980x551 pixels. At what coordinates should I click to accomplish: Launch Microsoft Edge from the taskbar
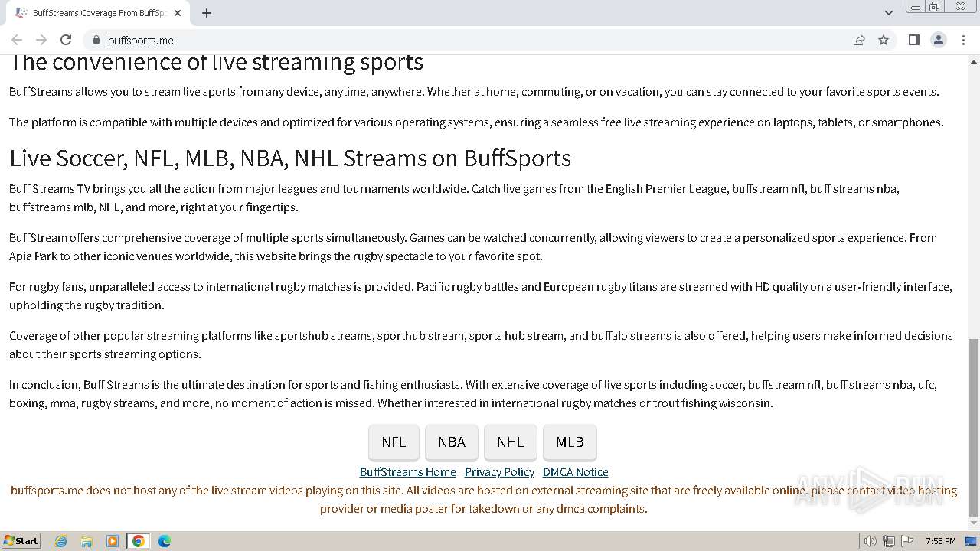[x=165, y=541]
